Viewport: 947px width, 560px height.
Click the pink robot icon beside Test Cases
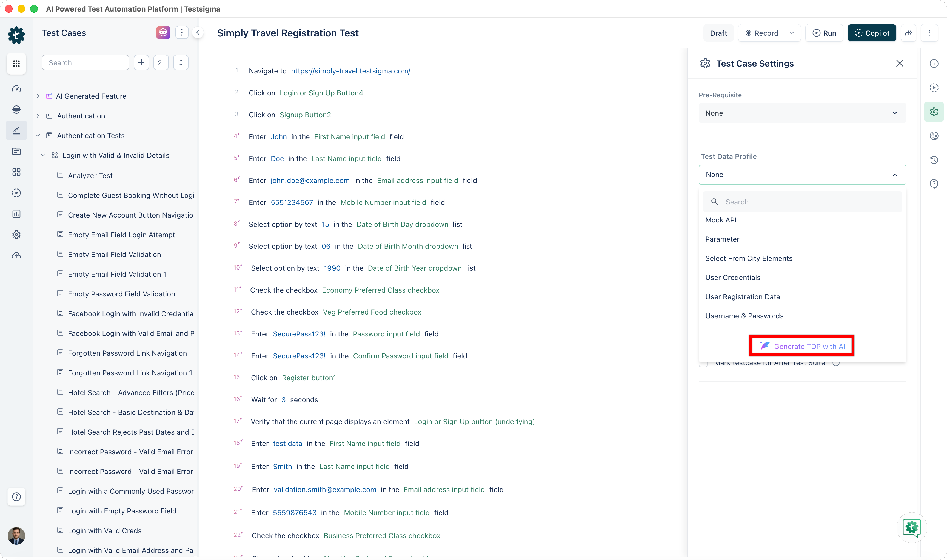(x=163, y=33)
